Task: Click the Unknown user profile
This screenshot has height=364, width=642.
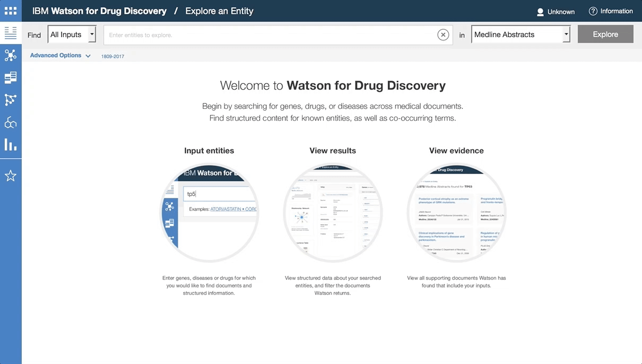Action: 556,12
